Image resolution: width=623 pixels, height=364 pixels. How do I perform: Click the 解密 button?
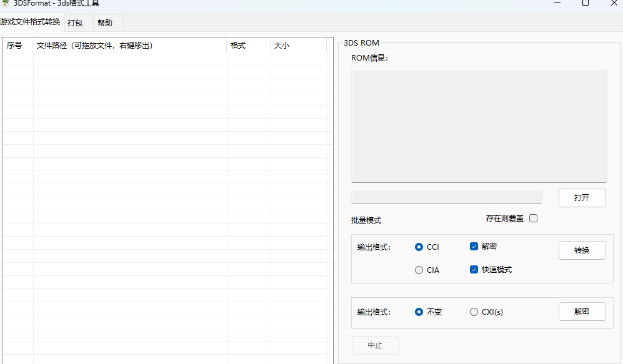[582, 312]
